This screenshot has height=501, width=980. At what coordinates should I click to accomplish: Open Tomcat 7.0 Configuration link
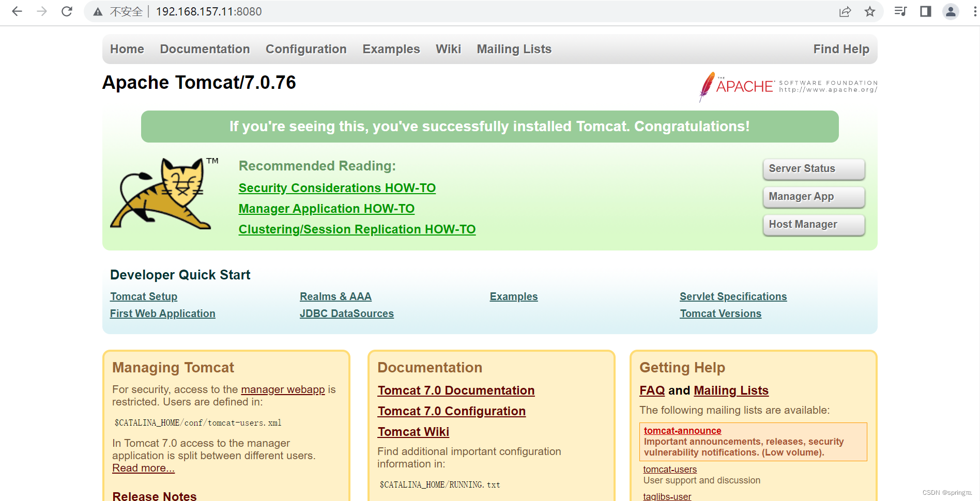(452, 411)
